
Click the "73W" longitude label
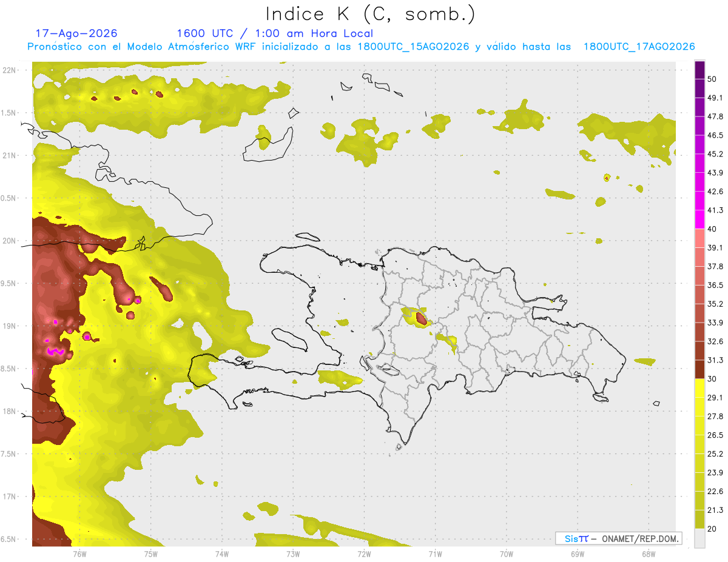pyautogui.click(x=293, y=554)
